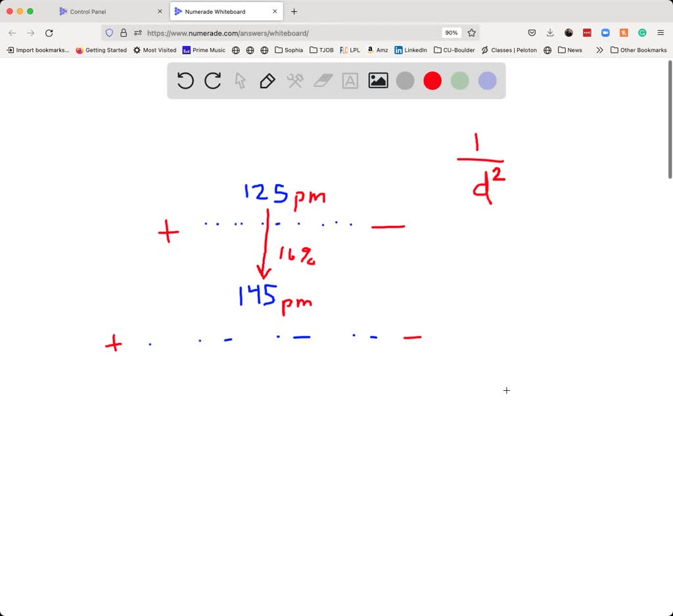The height and width of the screenshot is (616, 673).
Task: Open the shapes tools icon
Action: (x=294, y=80)
